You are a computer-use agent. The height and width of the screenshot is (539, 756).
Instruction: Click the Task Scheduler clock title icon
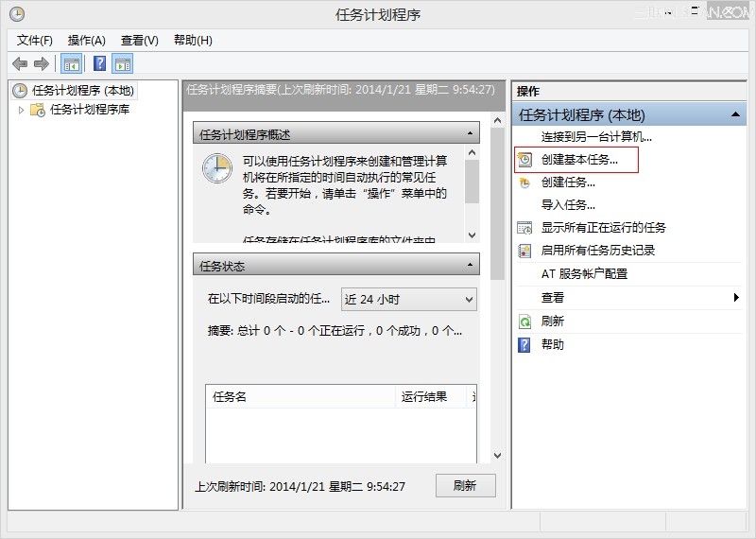(x=17, y=14)
